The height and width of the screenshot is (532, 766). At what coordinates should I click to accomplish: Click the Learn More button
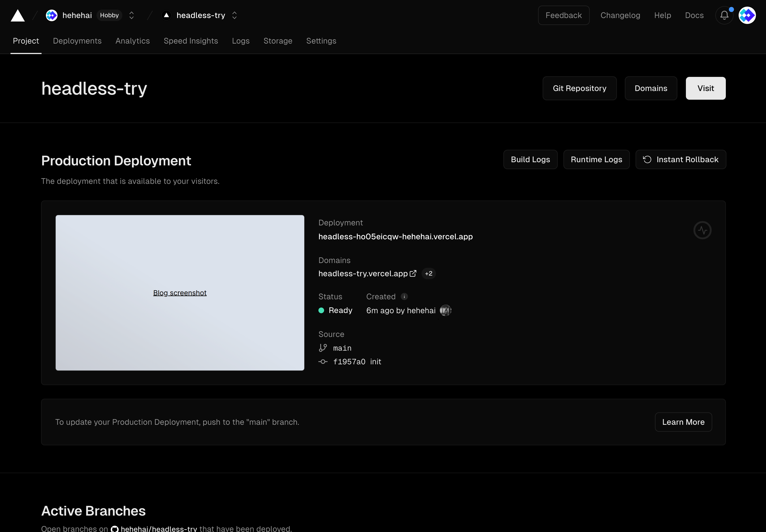(x=683, y=422)
